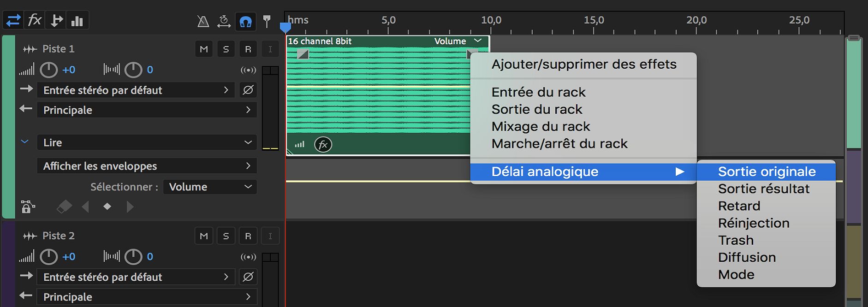Screen dimensions: 868x307
Task: Toggle polarity reverse on Piste 2
Action: (248, 277)
